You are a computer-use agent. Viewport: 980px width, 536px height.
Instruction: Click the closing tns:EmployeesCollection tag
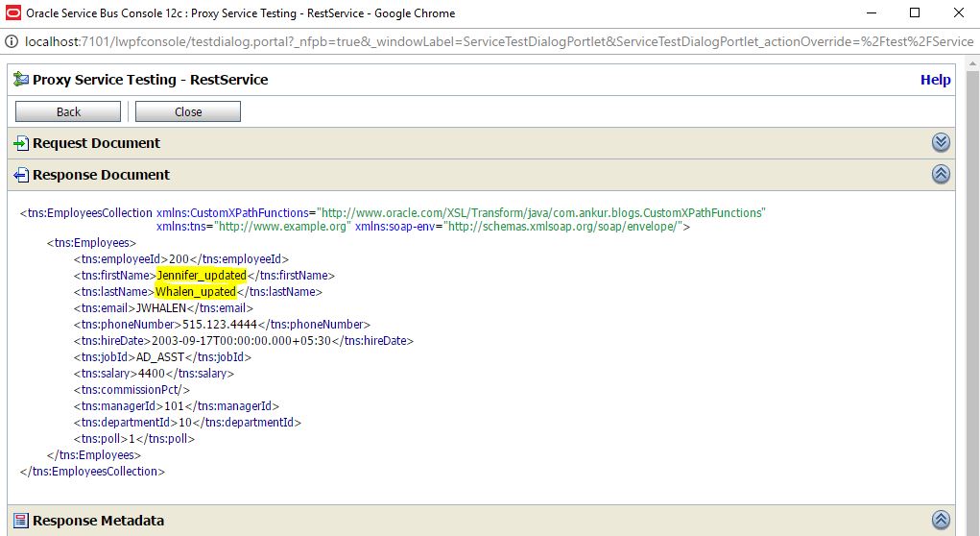[x=92, y=471]
